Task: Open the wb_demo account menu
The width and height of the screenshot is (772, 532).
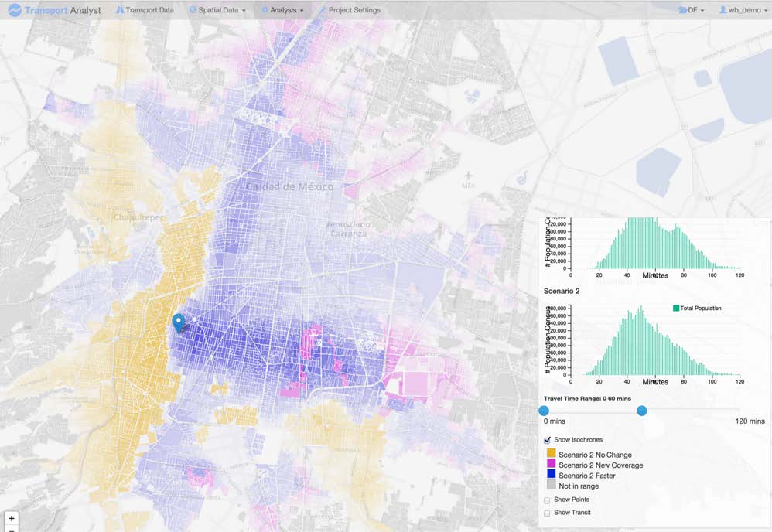Action: point(743,10)
